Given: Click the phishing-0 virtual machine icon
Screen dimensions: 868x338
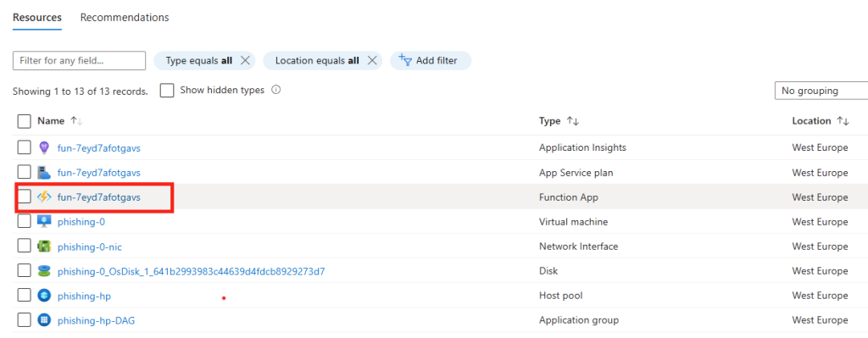Looking at the screenshot, I should [44, 222].
